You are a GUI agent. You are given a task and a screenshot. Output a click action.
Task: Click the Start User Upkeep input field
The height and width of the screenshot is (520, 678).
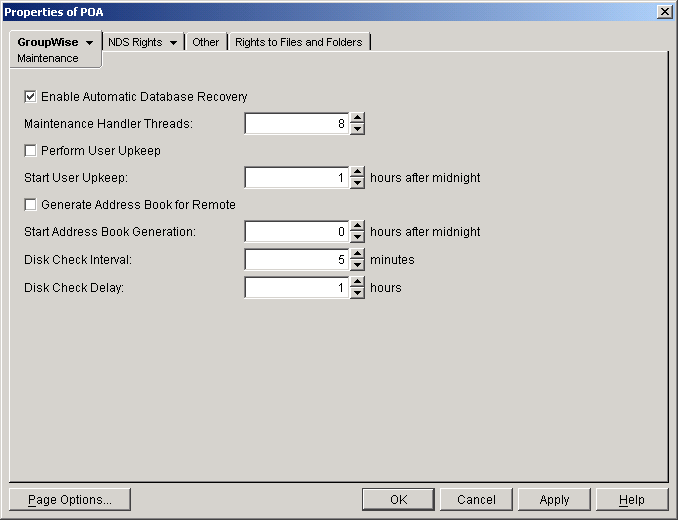(x=297, y=178)
